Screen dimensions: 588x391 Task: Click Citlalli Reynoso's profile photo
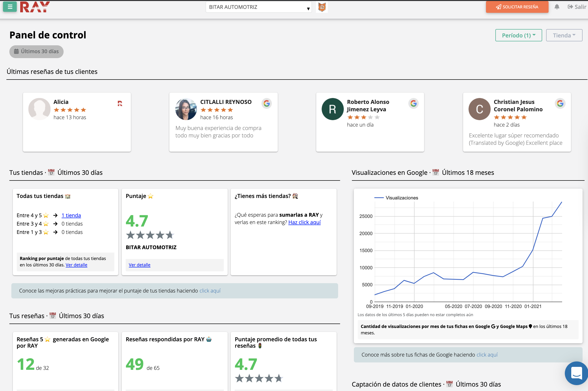click(186, 109)
